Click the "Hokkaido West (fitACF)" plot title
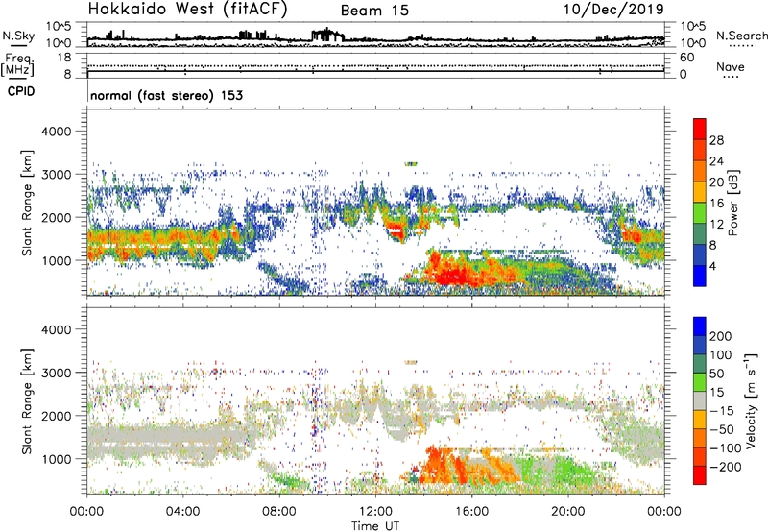 [187, 9]
